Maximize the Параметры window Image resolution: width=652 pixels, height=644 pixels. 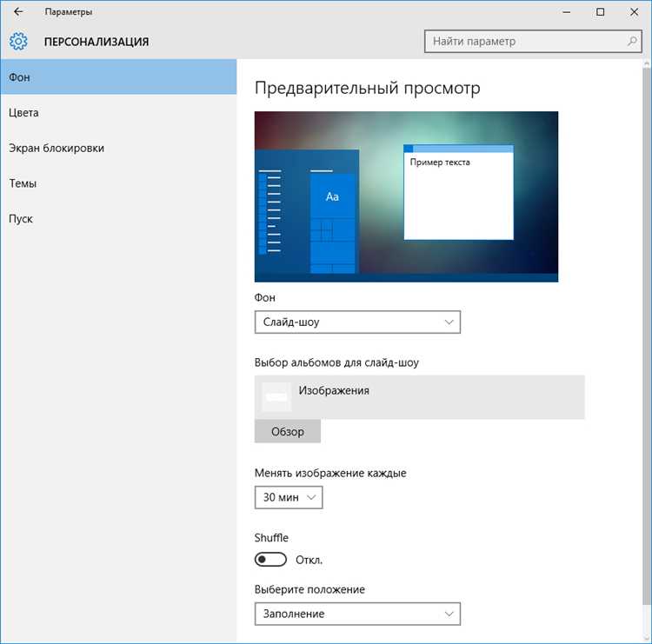[x=600, y=12]
